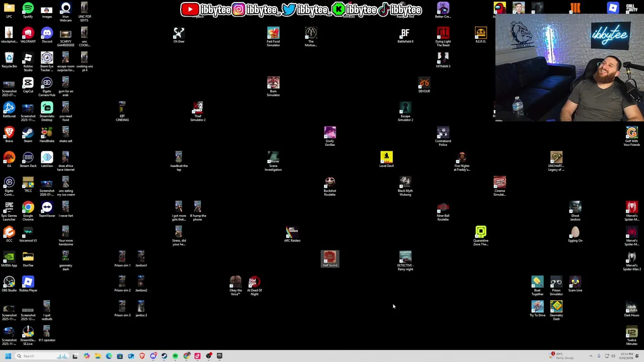This screenshot has width=644, height=362.
Task: Launch HITMAN 3 desktop icon
Action: (x=443, y=60)
